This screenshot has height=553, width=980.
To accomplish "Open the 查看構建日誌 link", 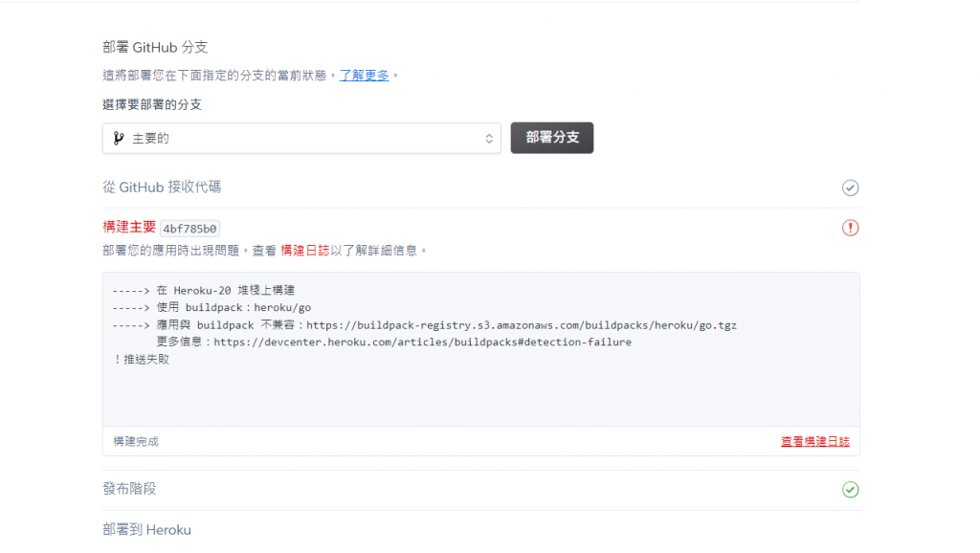I will [x=815, y=442].
